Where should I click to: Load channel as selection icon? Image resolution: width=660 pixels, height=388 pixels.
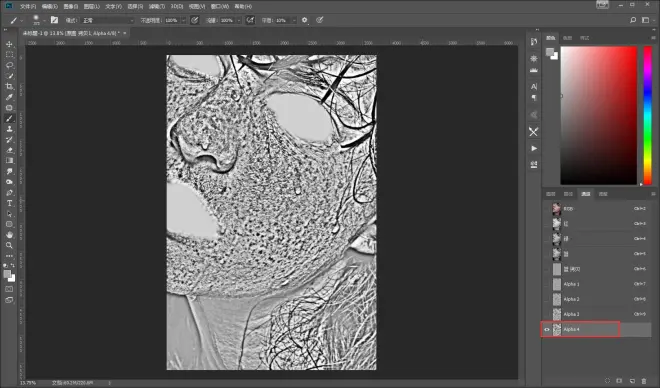607,380
